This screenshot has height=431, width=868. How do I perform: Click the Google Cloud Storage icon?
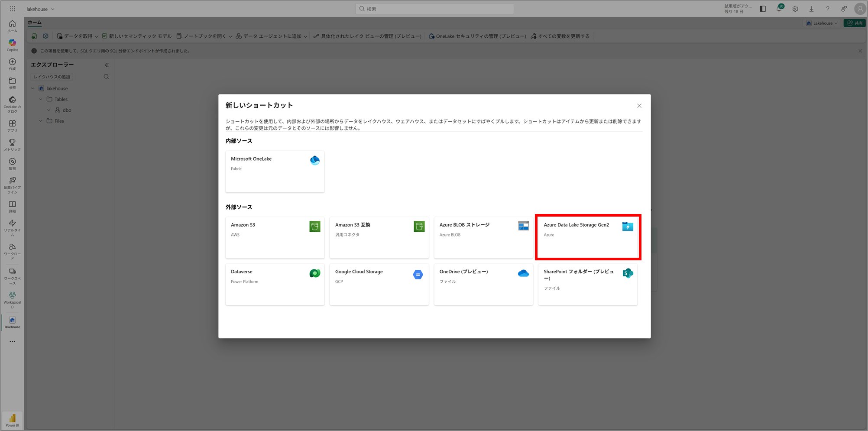point(418,275)
